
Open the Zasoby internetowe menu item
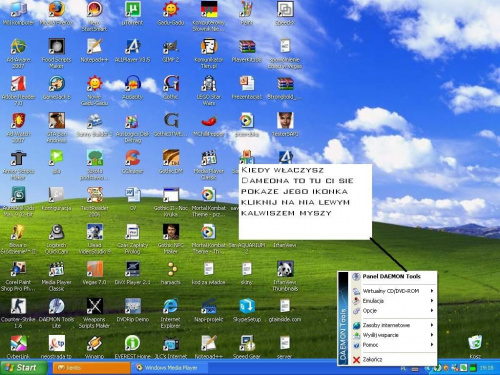click(x=393, y=325)
